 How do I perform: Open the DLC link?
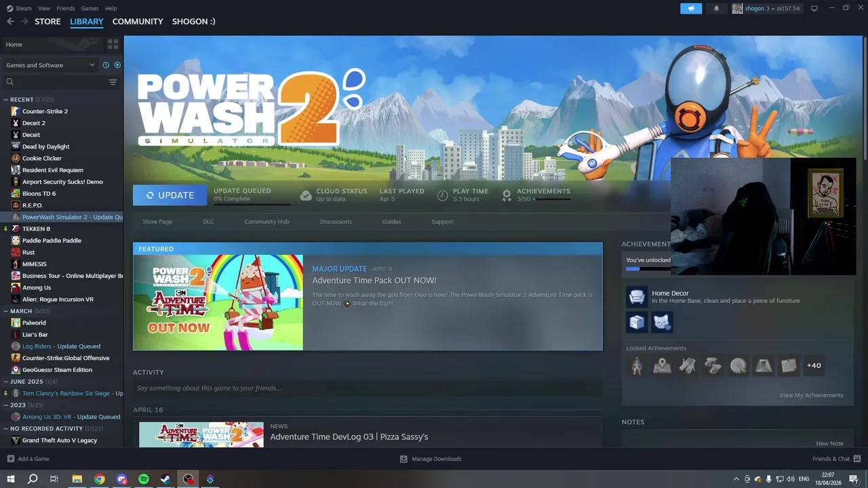[208, 222]
